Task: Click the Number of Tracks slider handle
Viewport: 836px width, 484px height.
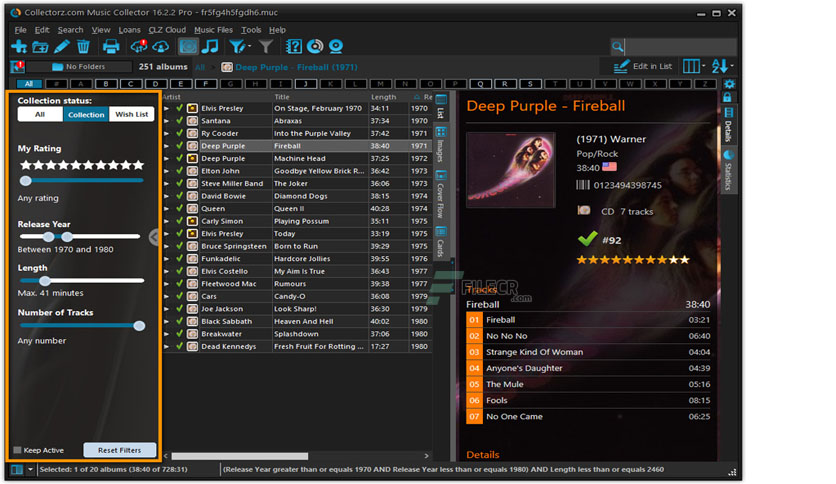Action: [139, 326]
